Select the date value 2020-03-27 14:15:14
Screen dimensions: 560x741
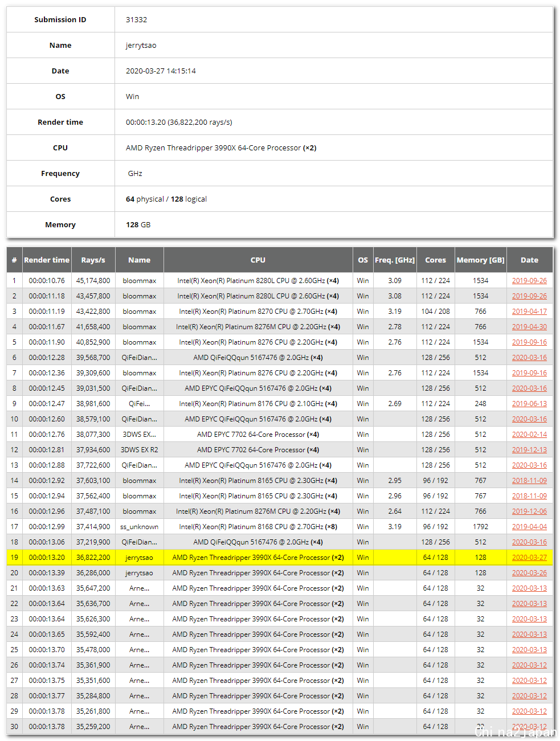pos(161,71)
